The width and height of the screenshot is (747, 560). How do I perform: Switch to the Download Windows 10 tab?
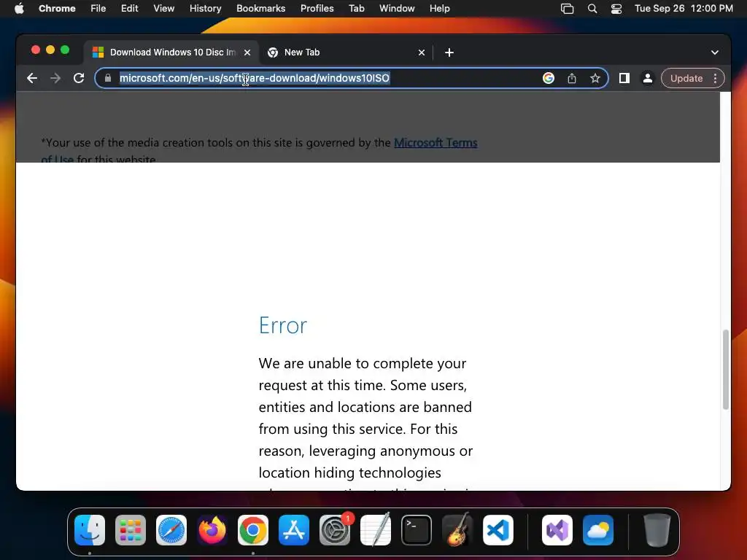[172, 52]
